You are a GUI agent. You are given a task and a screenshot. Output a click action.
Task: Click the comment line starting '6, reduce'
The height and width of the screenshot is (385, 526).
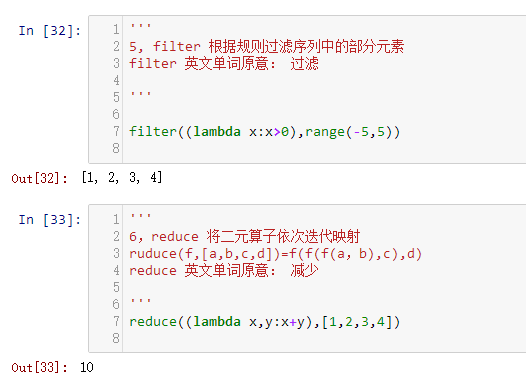click(245, 236)
